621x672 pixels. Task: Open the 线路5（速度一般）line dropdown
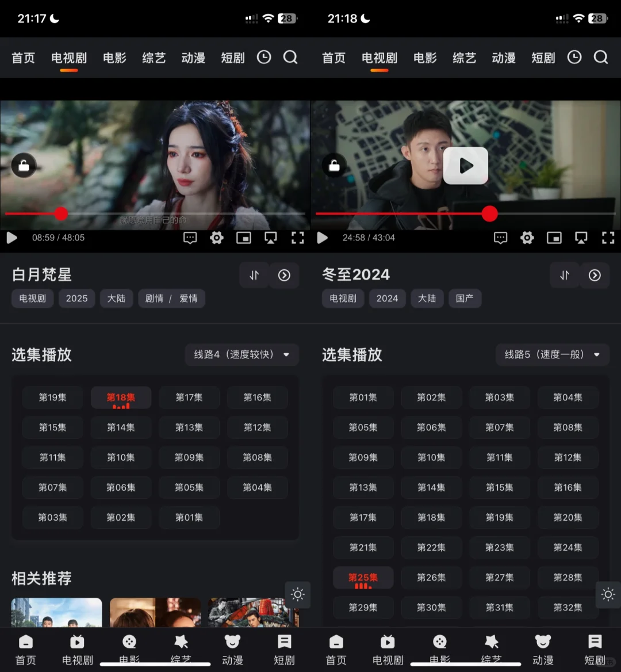(551, 355)
